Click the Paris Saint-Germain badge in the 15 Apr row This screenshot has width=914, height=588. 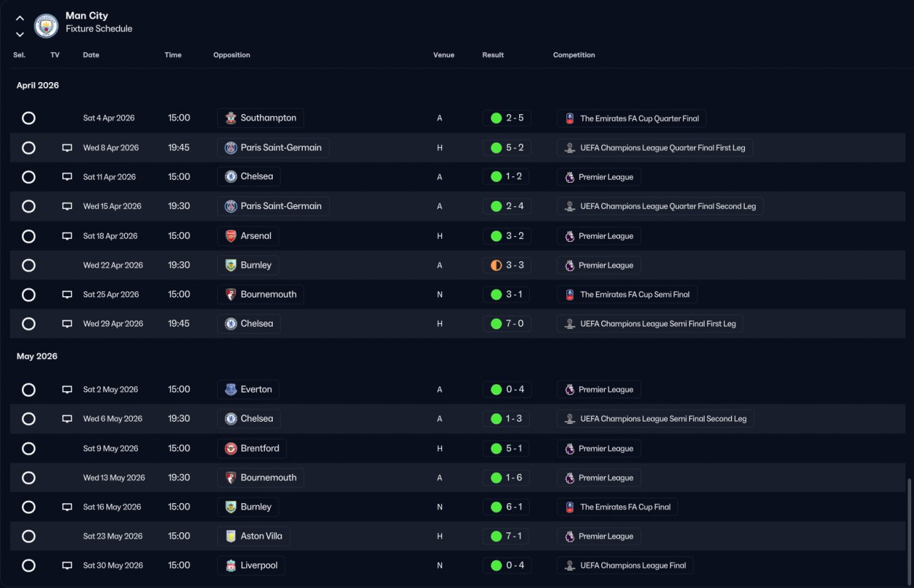click(x=231, y=206)
